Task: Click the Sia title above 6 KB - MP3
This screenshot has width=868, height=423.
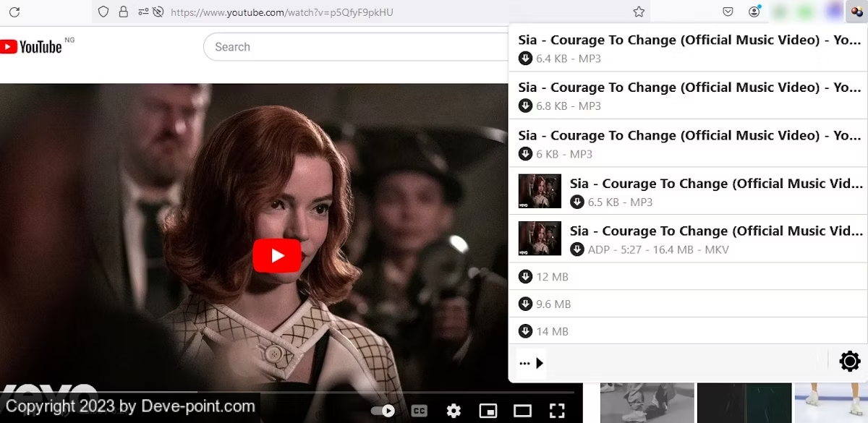Action: pos(689,135)
